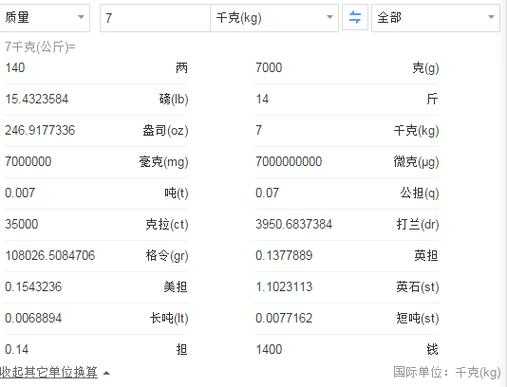The height and width of the screenshot is (387, 507).
Task: Click the collapse triangle beside 收起其它单位换算
Action: [106, 373]
